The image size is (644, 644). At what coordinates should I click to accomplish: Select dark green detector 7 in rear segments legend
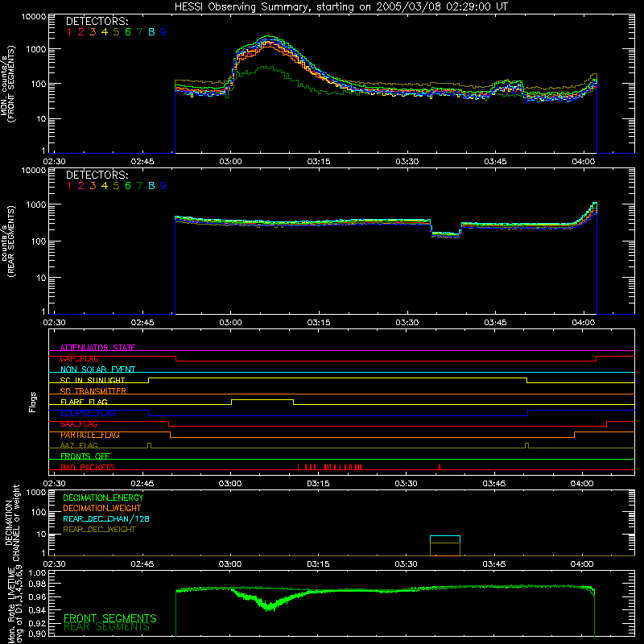point(139,186)
